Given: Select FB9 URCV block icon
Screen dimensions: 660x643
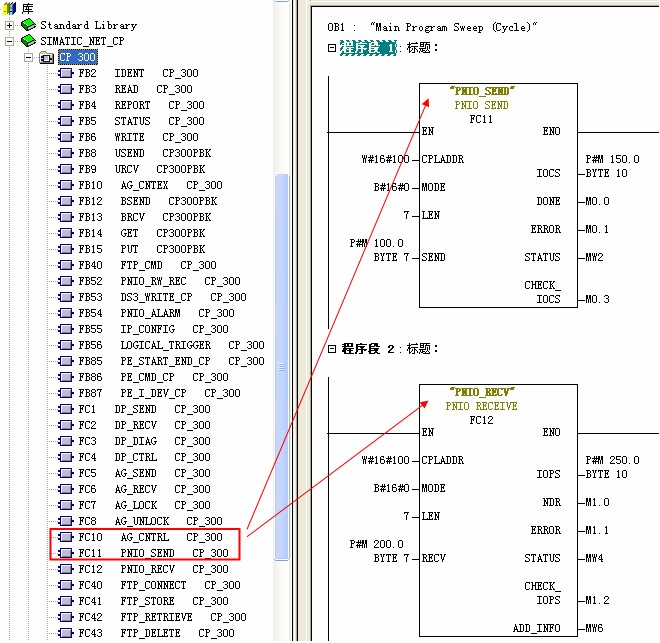Looking at the screenshot, I should pyautogui.click(x=66, y=169).
